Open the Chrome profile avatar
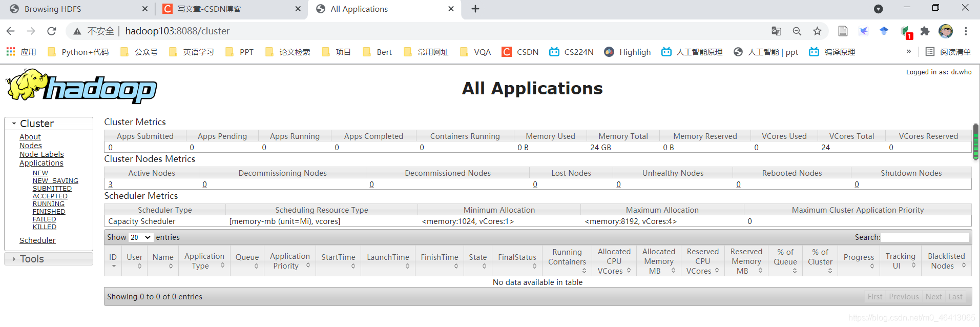The width and height of the screenshot is (980, 327). tap(946, 31)
